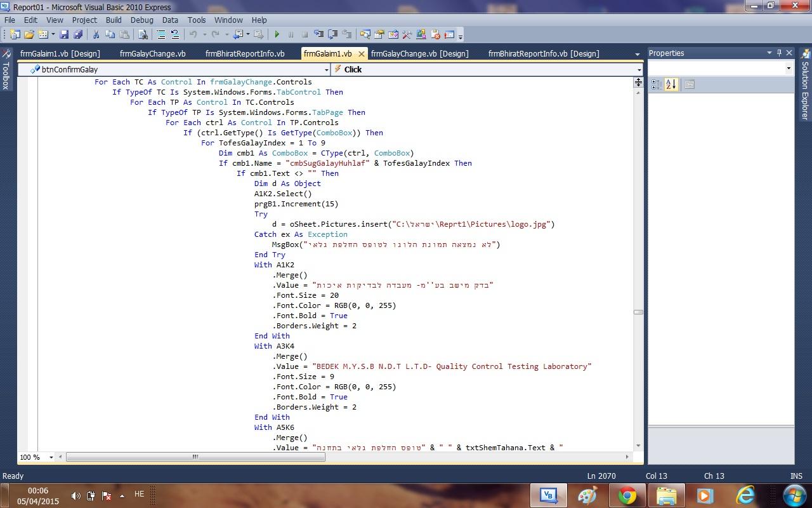Click the horizontal scrollbar thumb of editor
Image resolution: width=812 pixels, height=508 pixels.
(x=195, y=457)
